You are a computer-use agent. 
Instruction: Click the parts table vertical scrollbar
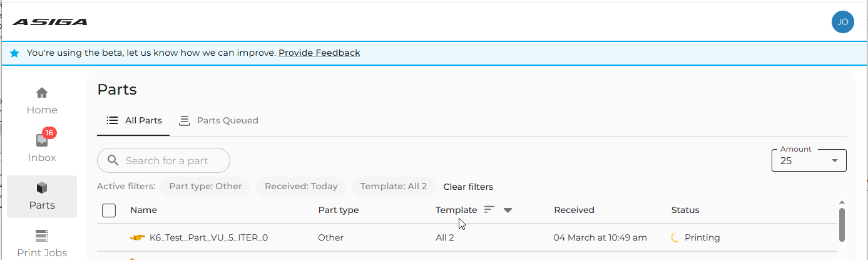tap(842, 224)
